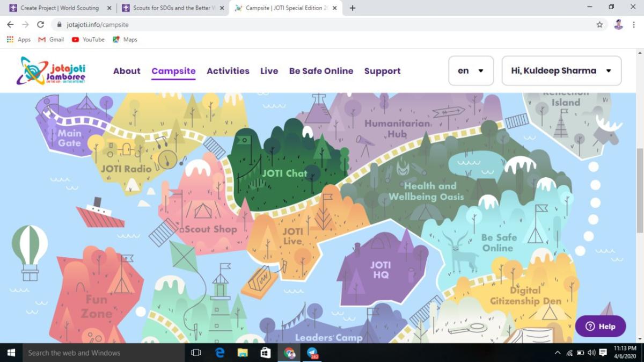Open File Explorer from taskbar
Screen dimensions: 644x362
point(243,353)
